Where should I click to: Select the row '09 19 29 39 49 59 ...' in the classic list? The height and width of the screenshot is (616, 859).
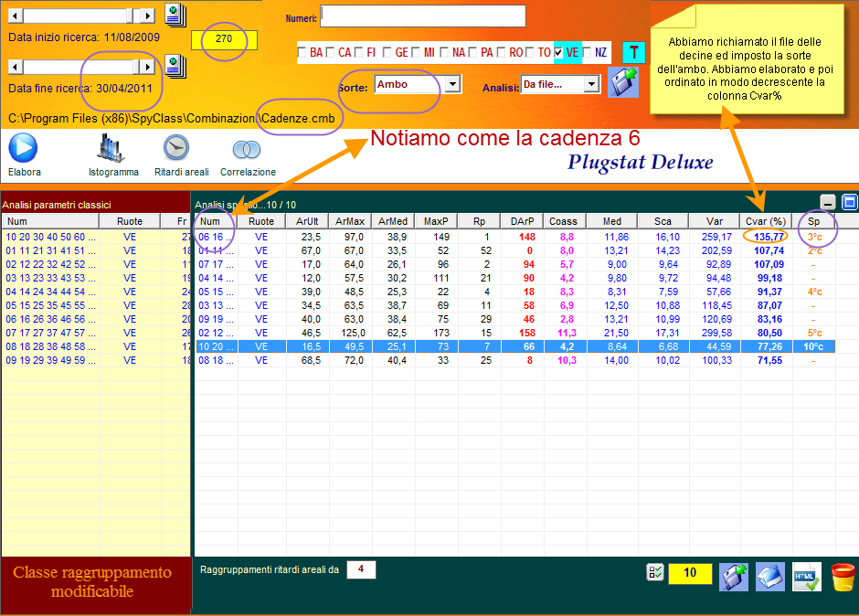click(96, 361)
